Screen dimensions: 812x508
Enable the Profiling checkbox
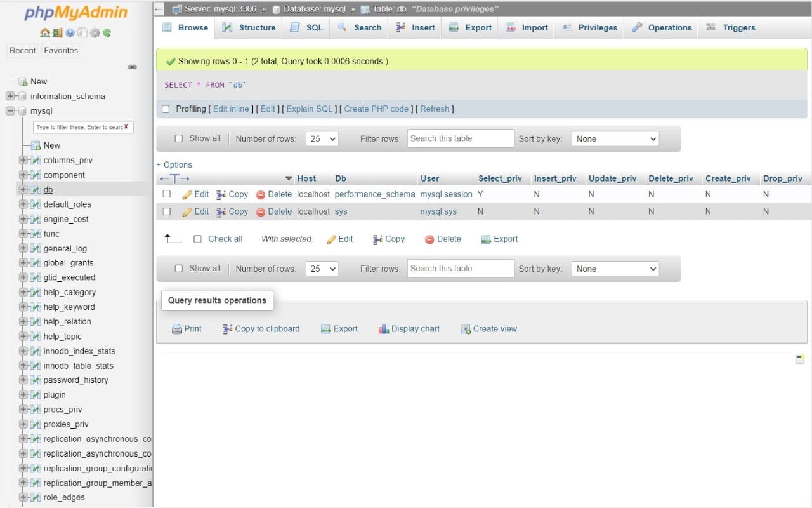pyautogui.click(x=166, y=109)
